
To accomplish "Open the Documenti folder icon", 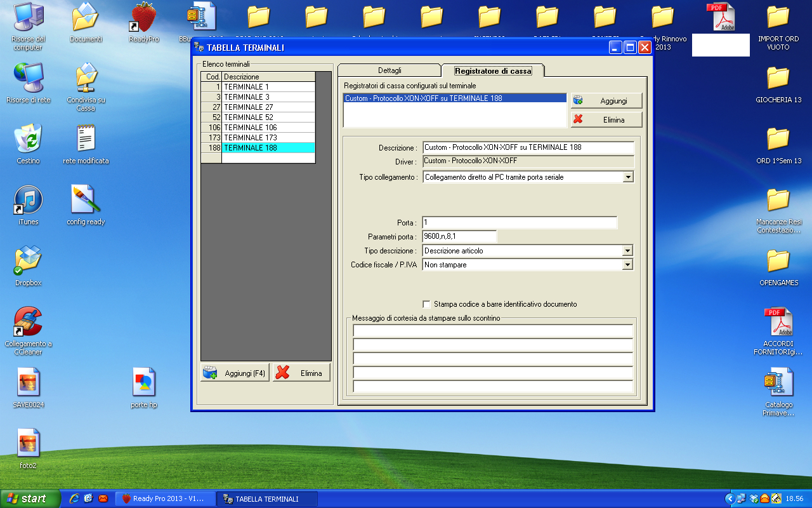I will click(x=86, y=23).
